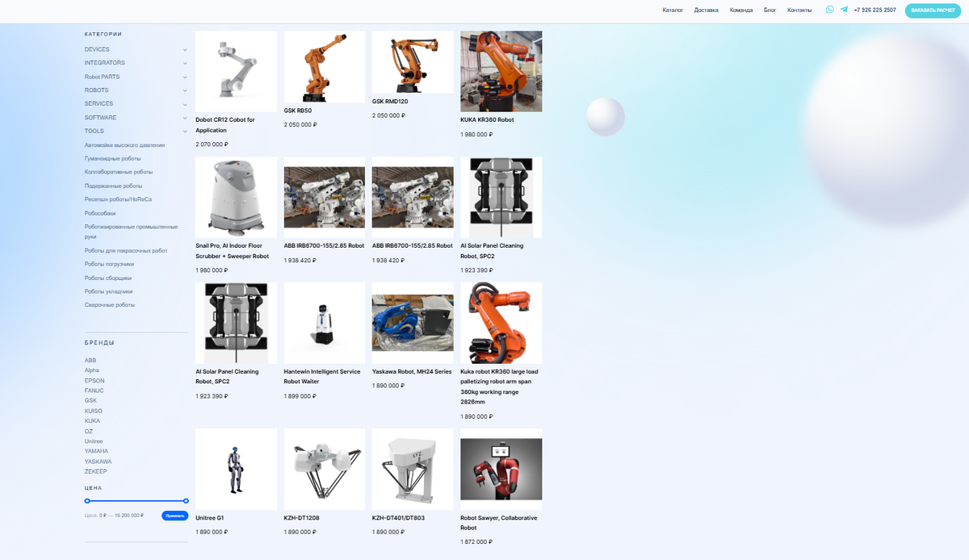Open the Каталог menu item
The image size is (969, 560).
click(673, 10)
